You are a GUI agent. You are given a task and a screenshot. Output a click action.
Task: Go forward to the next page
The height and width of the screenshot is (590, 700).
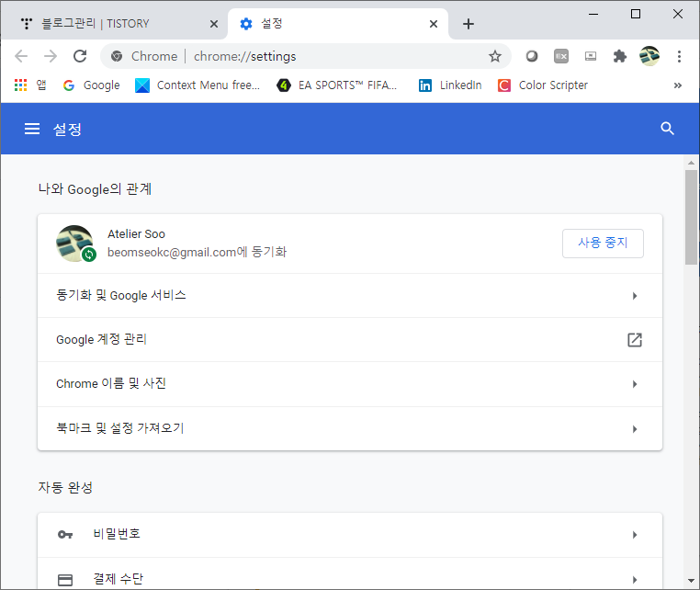click(x=51, y=56)
